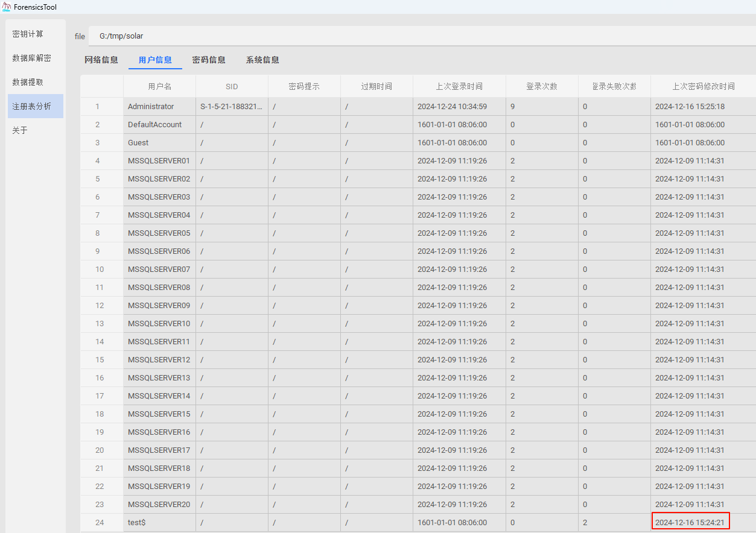This screenshot has width=756, height=533.
Task: Switch to the 系统信息 tab
Action: [262, 60]
